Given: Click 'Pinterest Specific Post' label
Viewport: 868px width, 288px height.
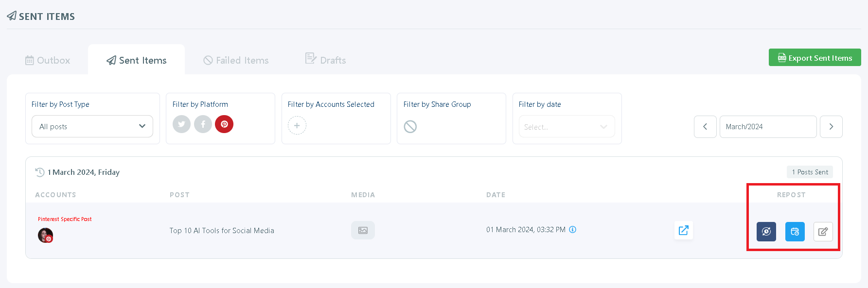Looking at the screenshot, I should [x=65, y=219].
